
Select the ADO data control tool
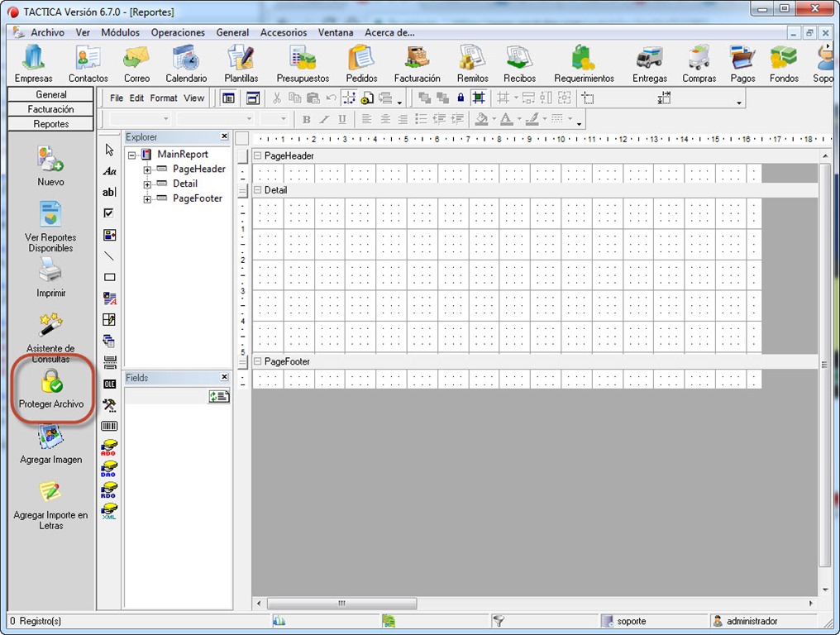coord(109,447)
